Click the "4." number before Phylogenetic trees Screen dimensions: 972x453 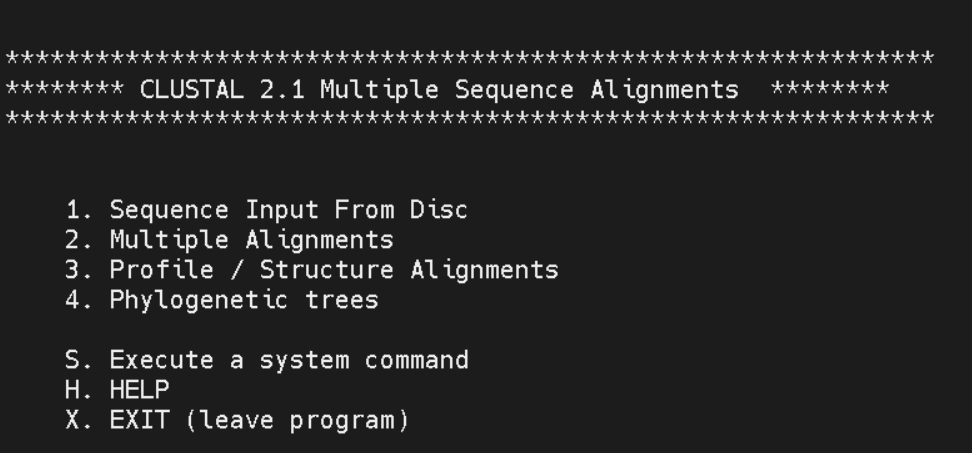click(x=79, y=300)
